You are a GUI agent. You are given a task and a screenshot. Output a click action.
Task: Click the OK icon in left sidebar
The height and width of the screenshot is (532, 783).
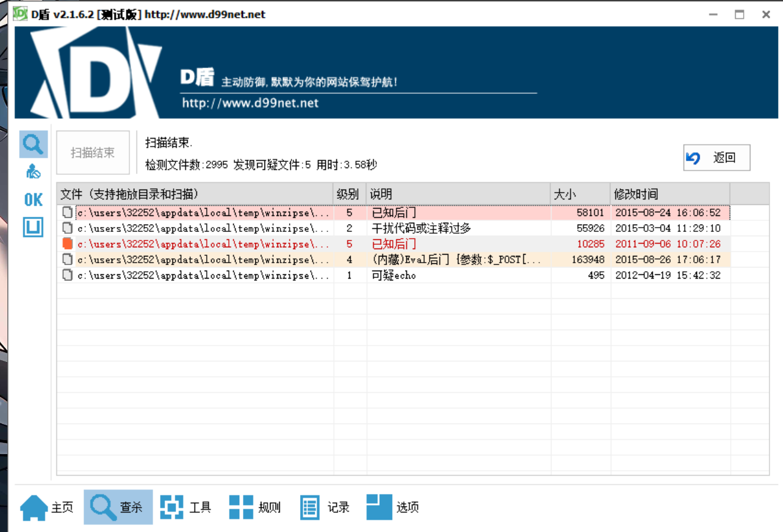33,199
